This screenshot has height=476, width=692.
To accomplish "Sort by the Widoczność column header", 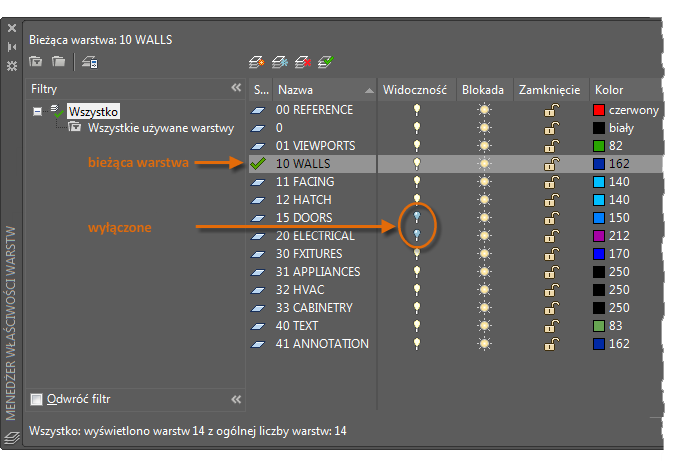I will coord(416,90).
